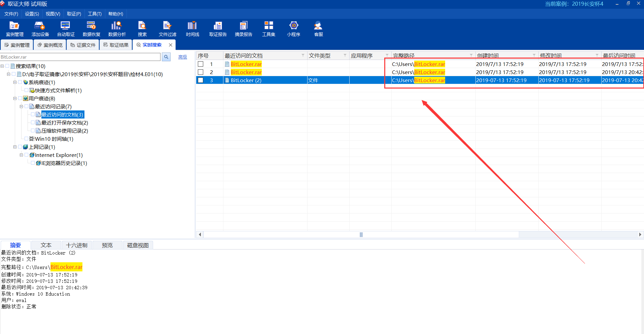Open the 取证(P) menu
Viewport: 644px width, 334px height.
click(x=74, y=14)
